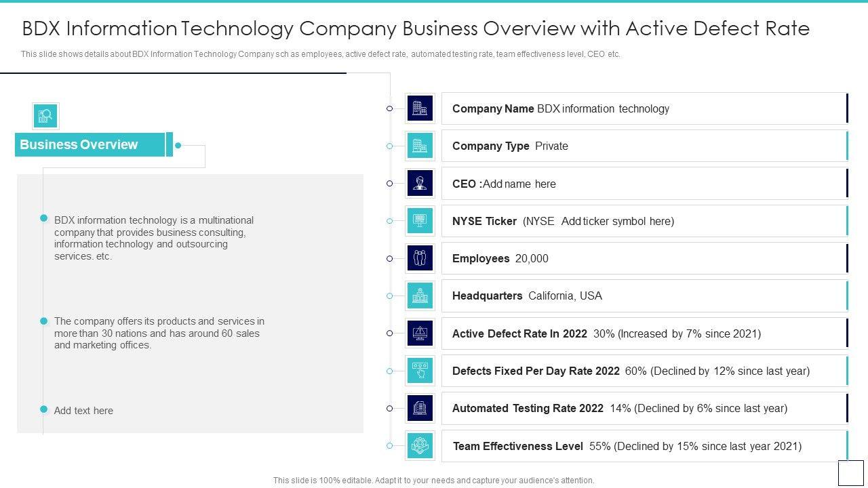The width and height of the screenshot is (868, 488).
Task: Click the Defects Fixed Per Day icon
Action: (x=420, y=371)
